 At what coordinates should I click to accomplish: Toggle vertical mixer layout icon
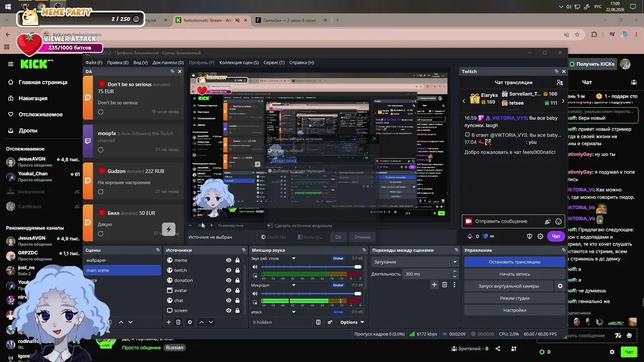tap(318, 322)
